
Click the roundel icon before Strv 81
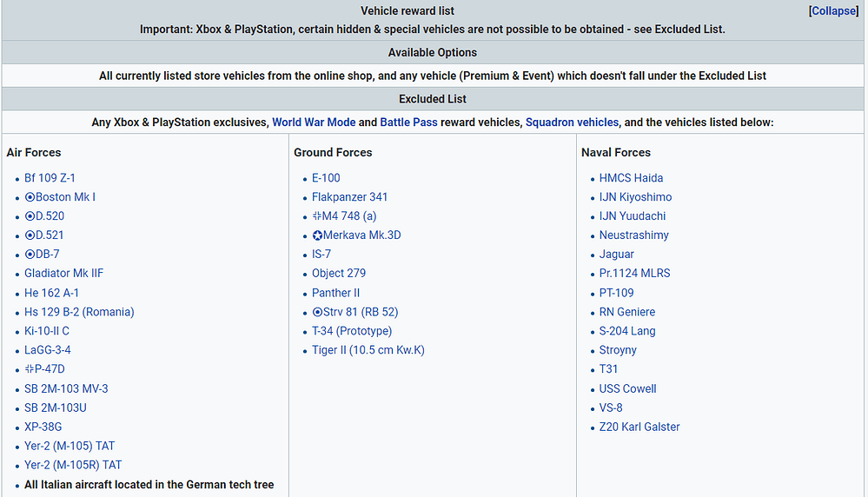click(317, 312)
